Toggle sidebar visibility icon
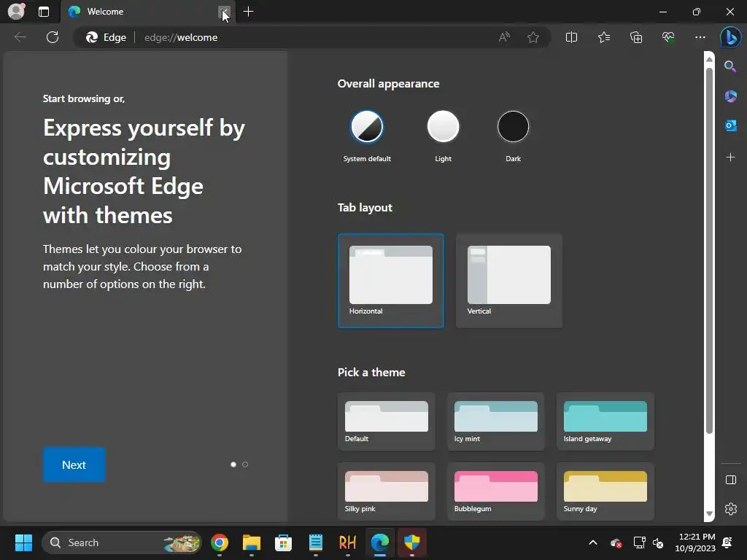The height and width of the screenshot is (560, 747). coord(730,480)
